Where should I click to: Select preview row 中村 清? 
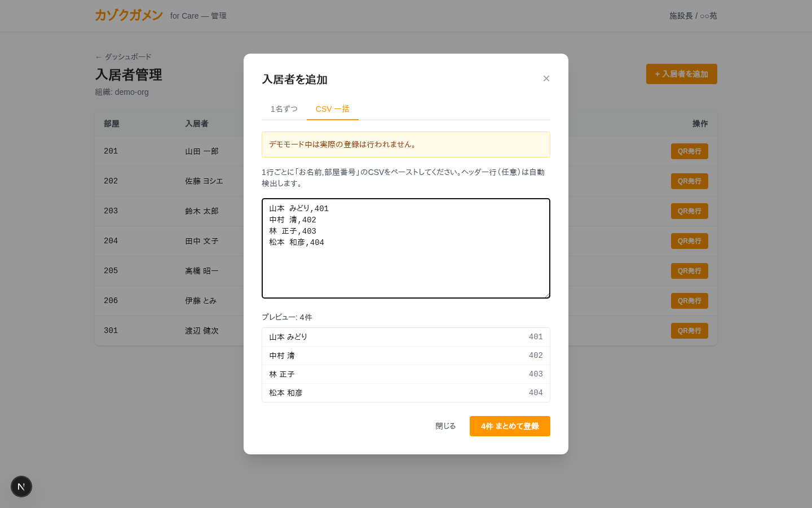pos(406,356)
